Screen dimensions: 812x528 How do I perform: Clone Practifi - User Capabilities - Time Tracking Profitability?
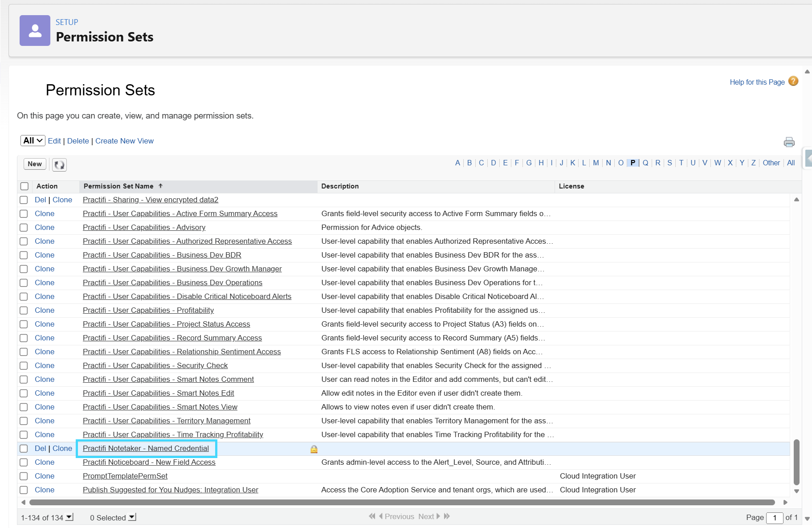pos(45,434)
